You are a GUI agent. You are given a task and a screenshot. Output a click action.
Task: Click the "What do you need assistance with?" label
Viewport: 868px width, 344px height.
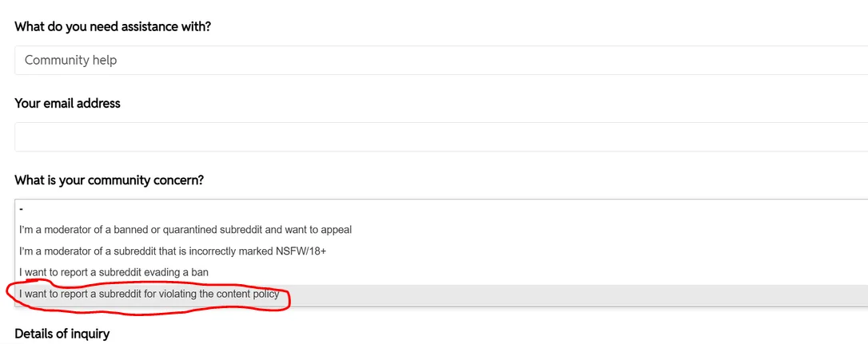112,26
